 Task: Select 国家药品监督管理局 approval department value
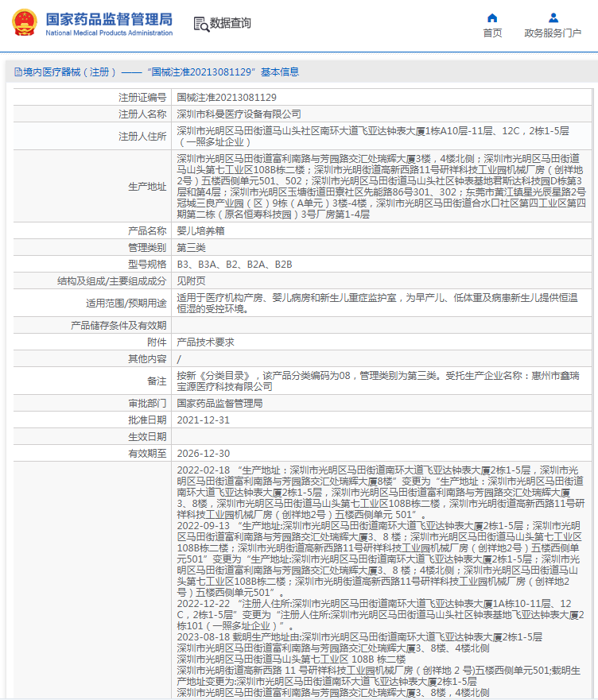pyautogui.click(x=220, y=404)
